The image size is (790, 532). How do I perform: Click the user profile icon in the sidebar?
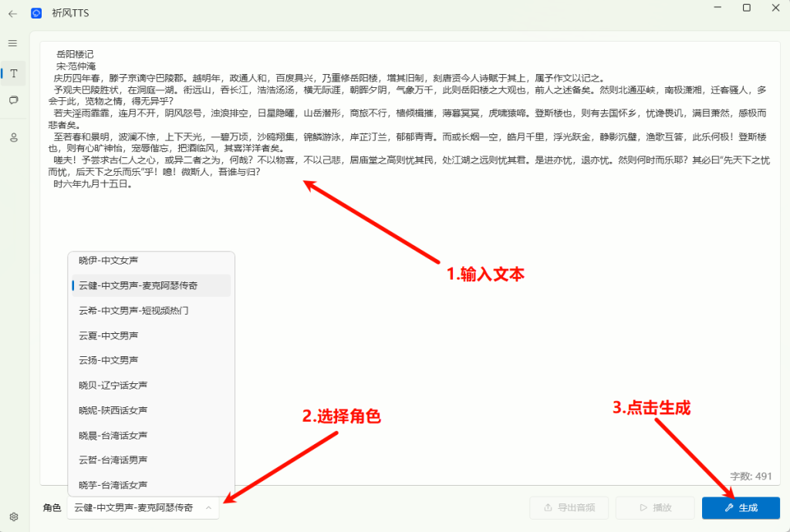[x=12, y=137]
